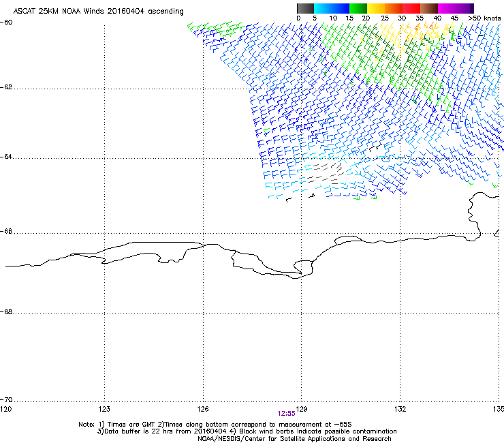Image resolution: width=504 pixels, height=443 pixels.
Task: Click the latitude label -70
Action: 6,399
